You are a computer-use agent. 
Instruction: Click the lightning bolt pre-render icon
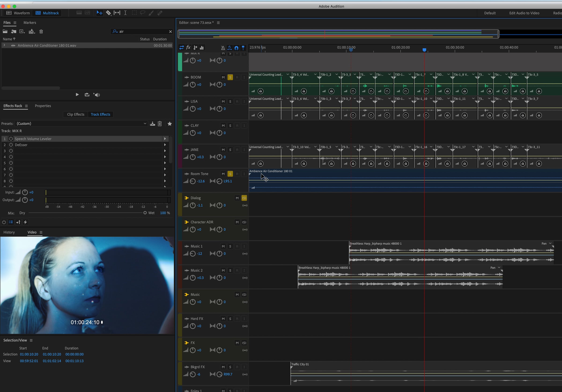pyautogui.click(x=25, y=222)
